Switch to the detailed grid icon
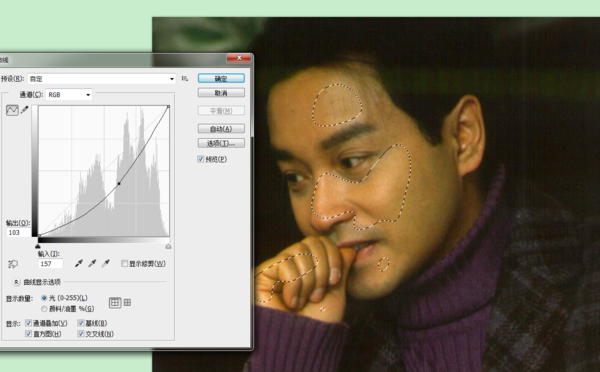The image size is (600, 372). tap(127, 303)
